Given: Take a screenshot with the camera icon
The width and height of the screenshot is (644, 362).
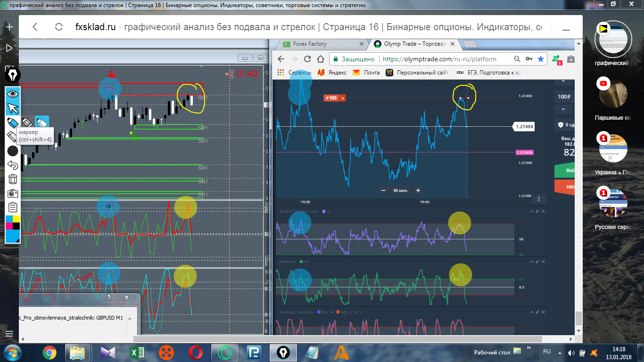Looking at the screenshot, I should (x=13, y=193).
